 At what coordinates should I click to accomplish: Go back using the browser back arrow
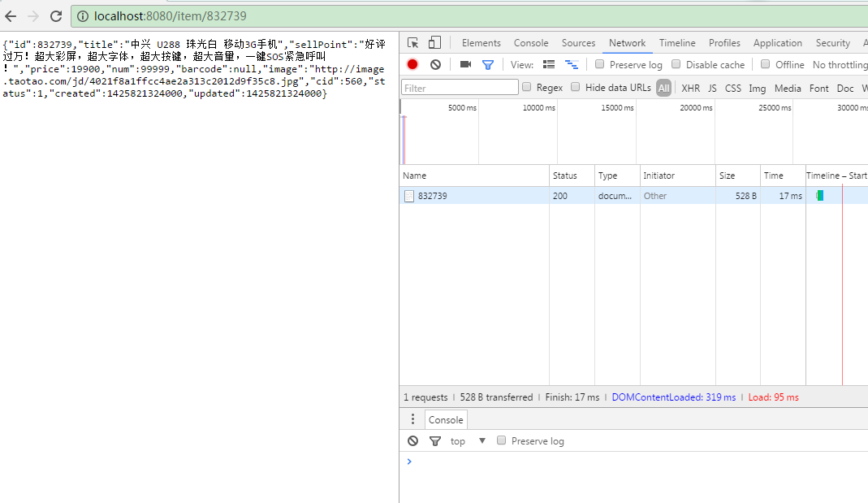tap(11, 16)
